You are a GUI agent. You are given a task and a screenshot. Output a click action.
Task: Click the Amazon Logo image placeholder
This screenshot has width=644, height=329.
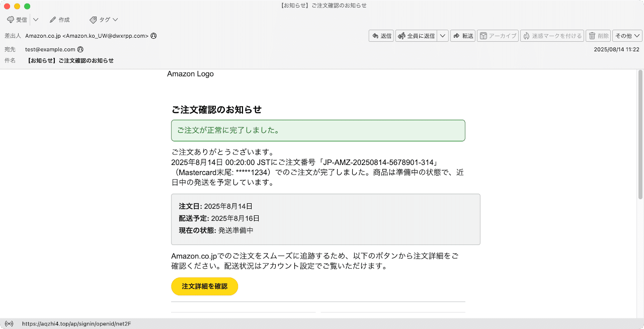pyautogui.click(x=190, y=74)
